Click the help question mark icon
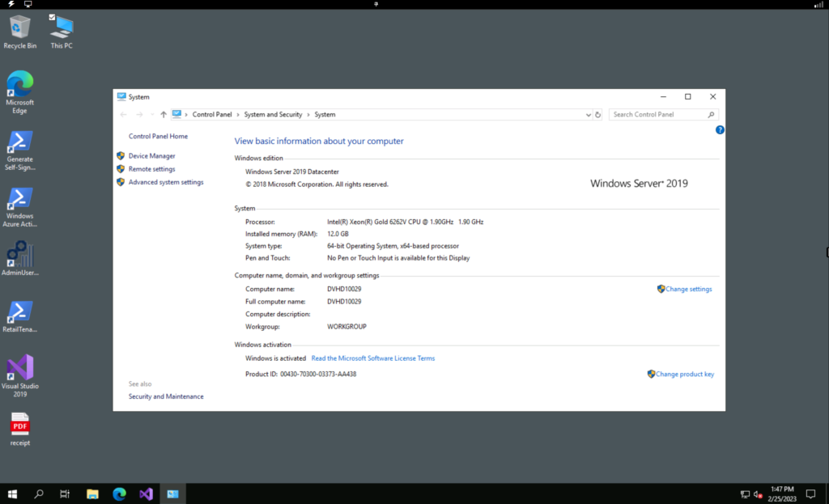Screen dimensions: 829x504 (720, 130)
